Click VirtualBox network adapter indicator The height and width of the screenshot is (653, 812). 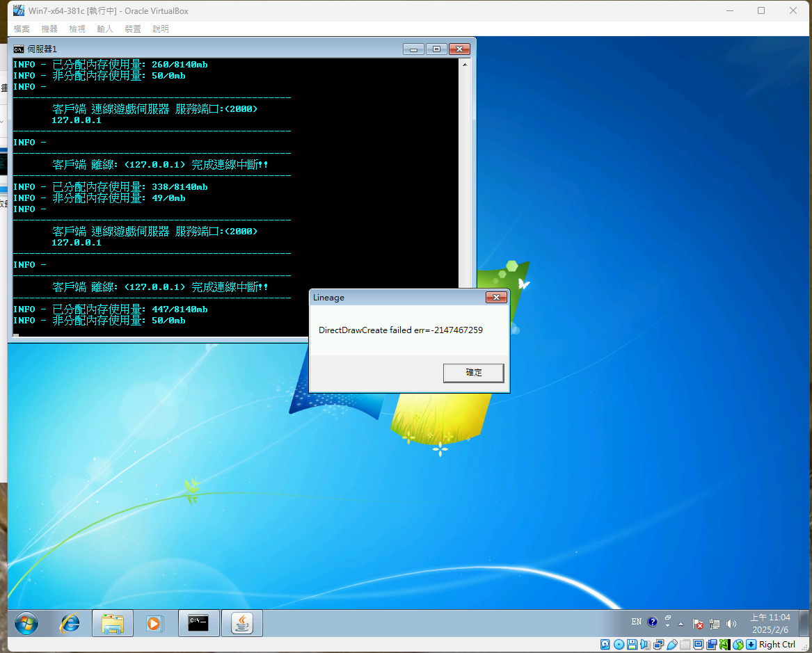point(658,645)
